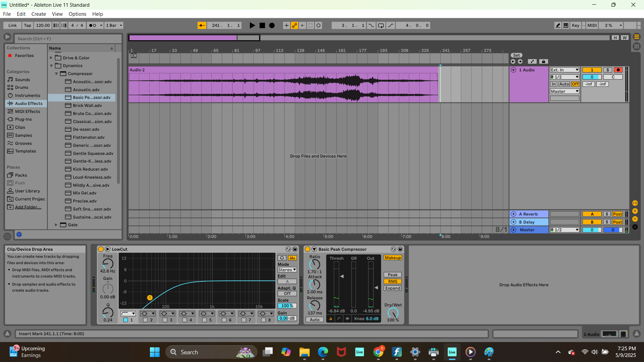Solo the 1 Audio track
This screenshot has width=644, height=362.
click(x=608, y=70)
